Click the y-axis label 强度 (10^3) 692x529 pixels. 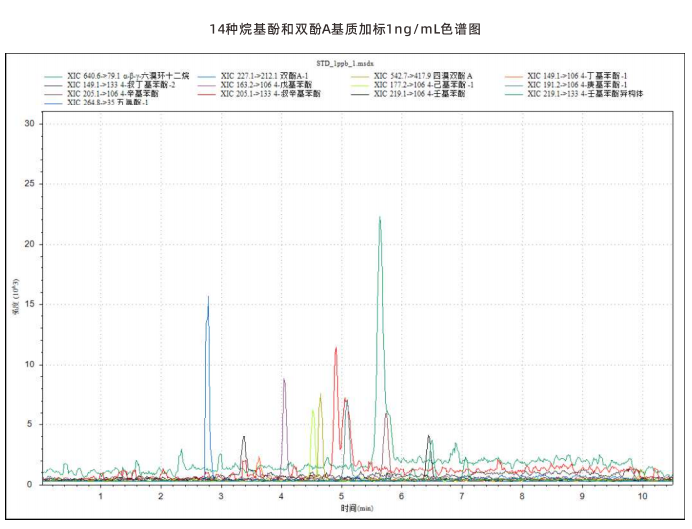(x=16, y=296)
